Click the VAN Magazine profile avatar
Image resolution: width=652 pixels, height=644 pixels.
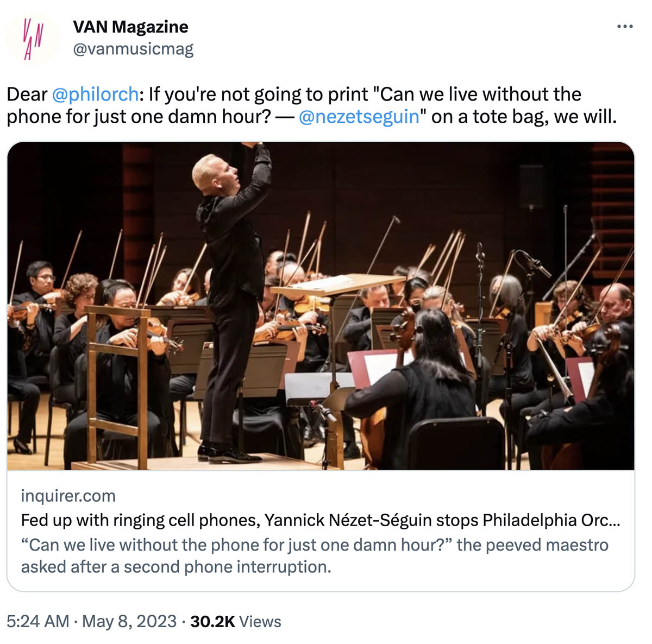click(x=33, y=38)
